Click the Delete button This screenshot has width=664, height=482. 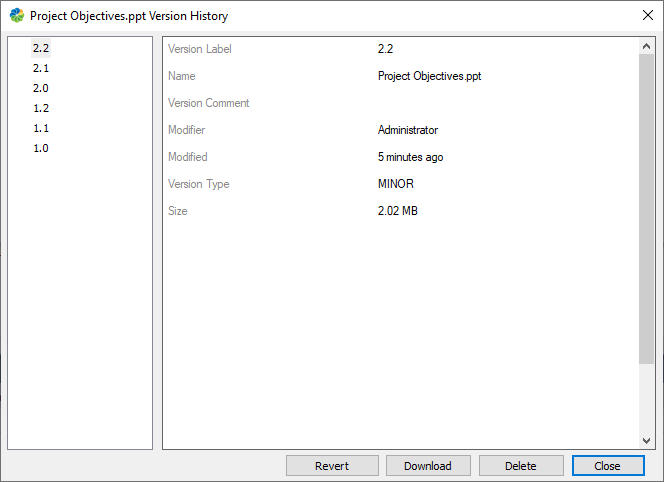[520, 466]
